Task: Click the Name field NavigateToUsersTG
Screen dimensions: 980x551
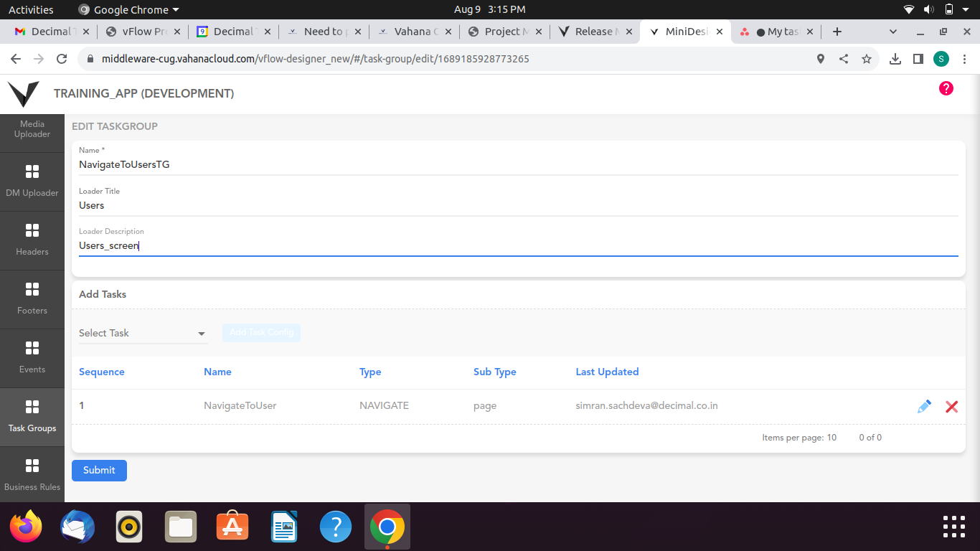Action: click(518, 164)
